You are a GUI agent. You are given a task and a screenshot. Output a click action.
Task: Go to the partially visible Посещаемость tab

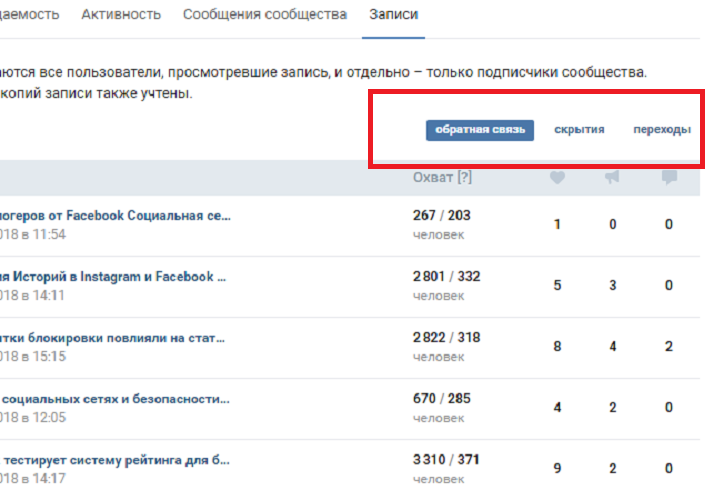[x=28, y=15]
